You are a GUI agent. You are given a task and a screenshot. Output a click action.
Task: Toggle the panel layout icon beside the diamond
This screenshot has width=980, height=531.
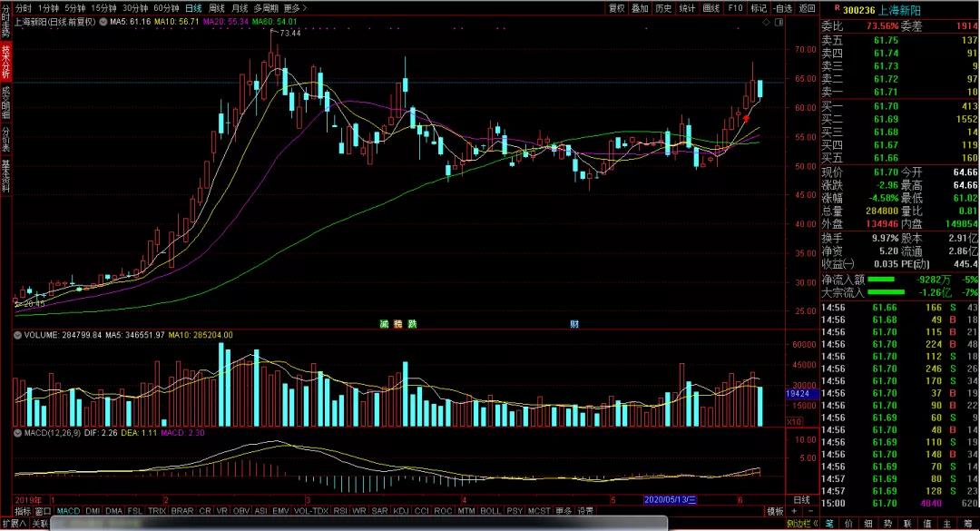click(x=779, y=22)
